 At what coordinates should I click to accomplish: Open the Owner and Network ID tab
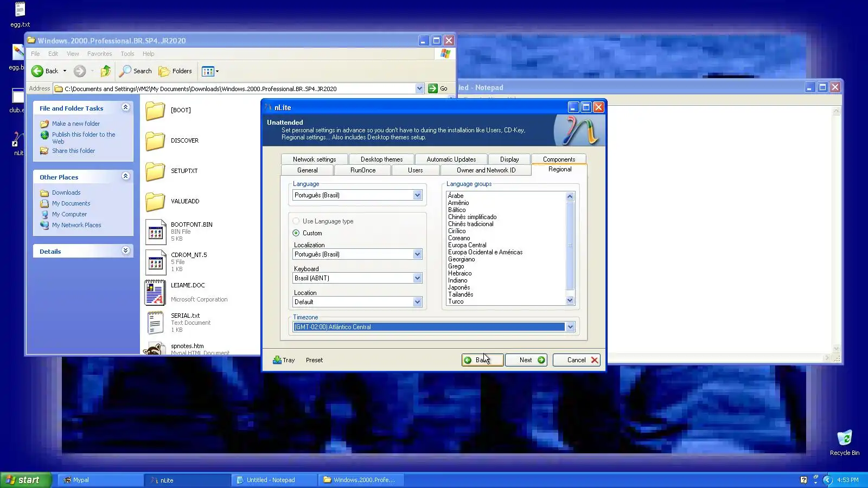tap(486, 170)
